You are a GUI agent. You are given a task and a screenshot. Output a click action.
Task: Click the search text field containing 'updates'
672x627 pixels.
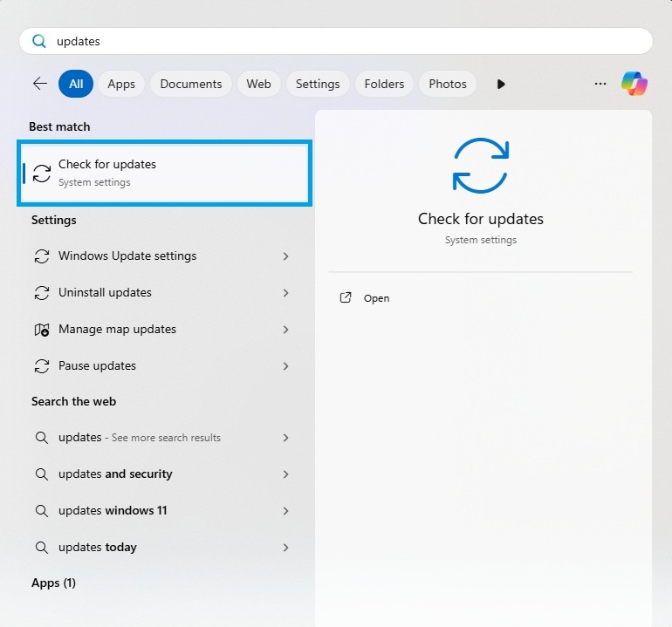pos(349,41)
